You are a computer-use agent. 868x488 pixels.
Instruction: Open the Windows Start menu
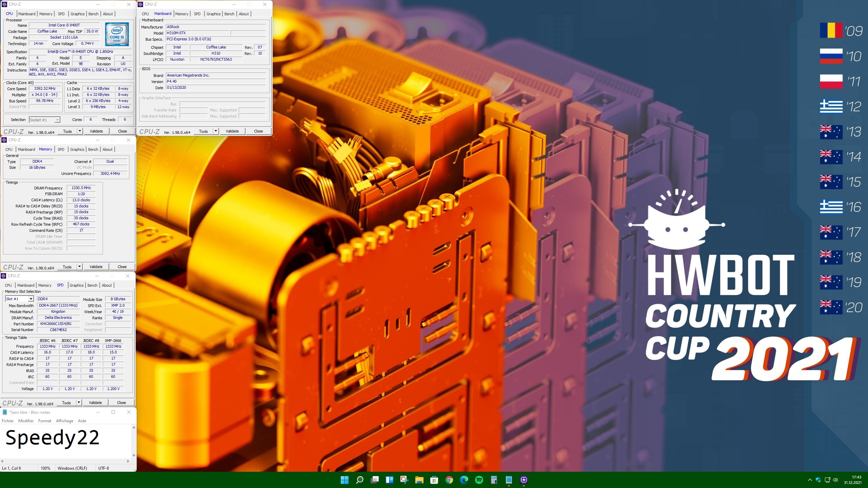(344, 480)
